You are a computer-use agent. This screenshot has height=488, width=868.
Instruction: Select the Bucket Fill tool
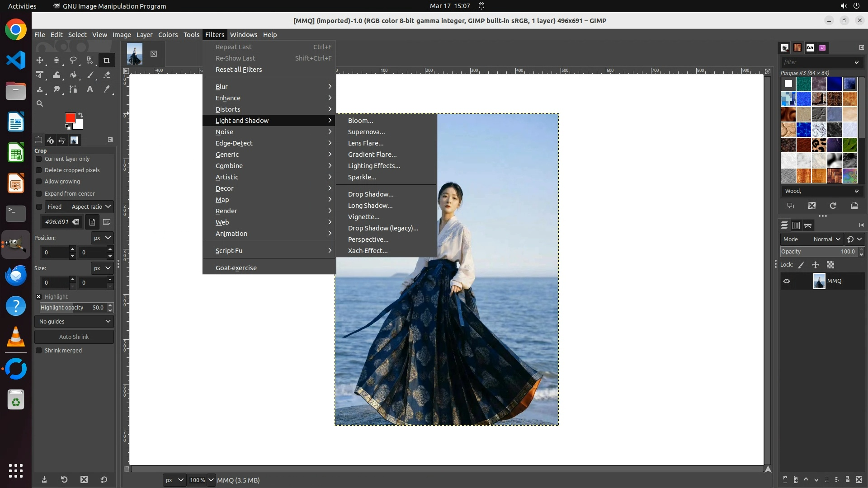pyautogui.click(x=73, y=75)
